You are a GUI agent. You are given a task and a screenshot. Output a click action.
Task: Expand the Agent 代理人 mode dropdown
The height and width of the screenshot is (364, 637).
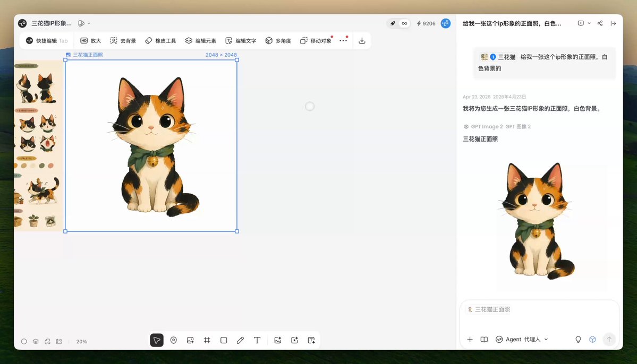(522, 339)
